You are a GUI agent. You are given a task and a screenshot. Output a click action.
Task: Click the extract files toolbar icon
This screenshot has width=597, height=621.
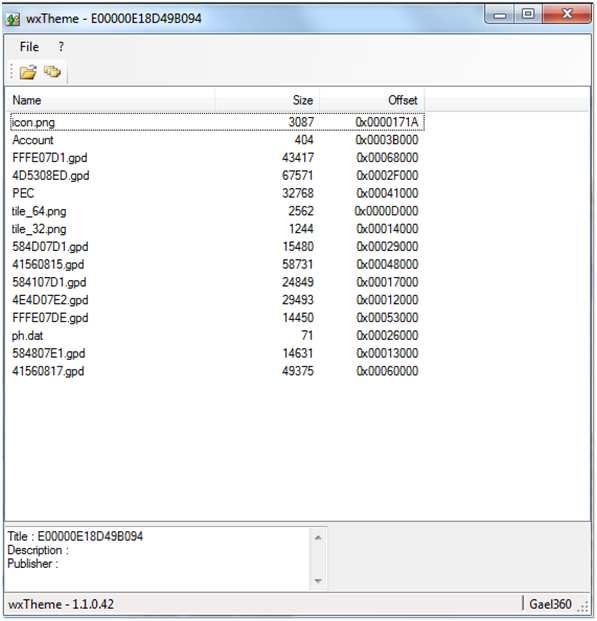click(x=52, y=72)
